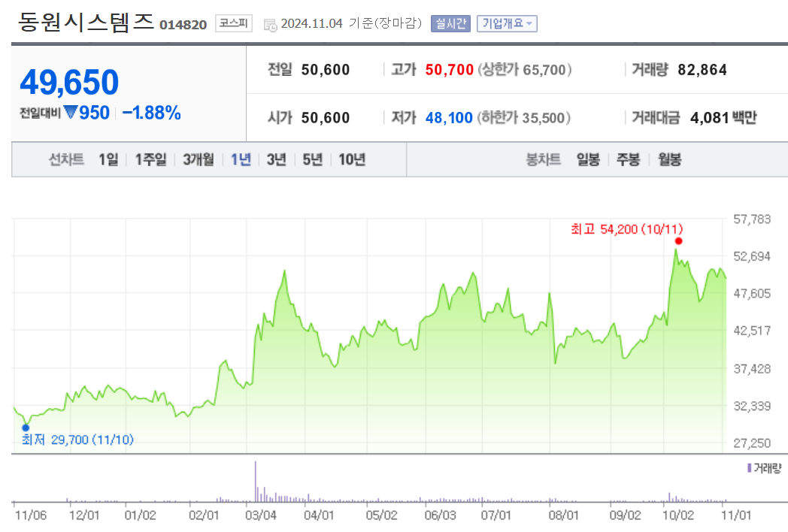Click the 상한가 65,700 text
The height and width of the screenshot is (532, 788).
(525, 70)
